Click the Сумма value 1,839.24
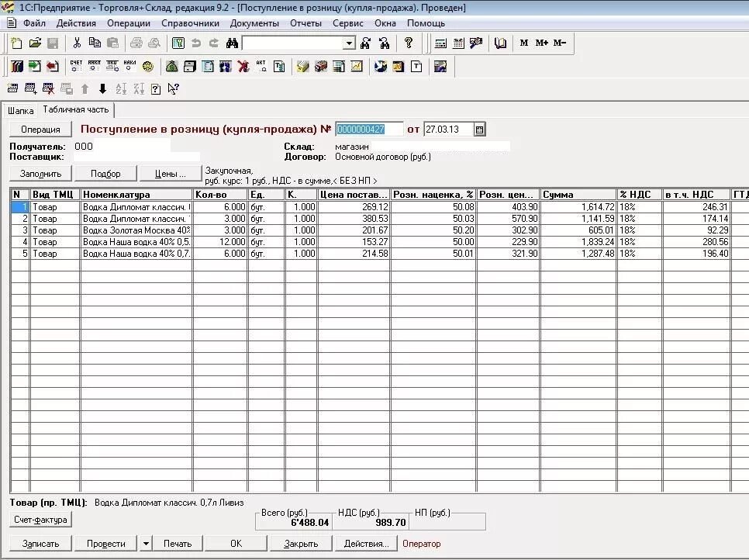Viewport: 749px width, 560px height. pos(578,242)
